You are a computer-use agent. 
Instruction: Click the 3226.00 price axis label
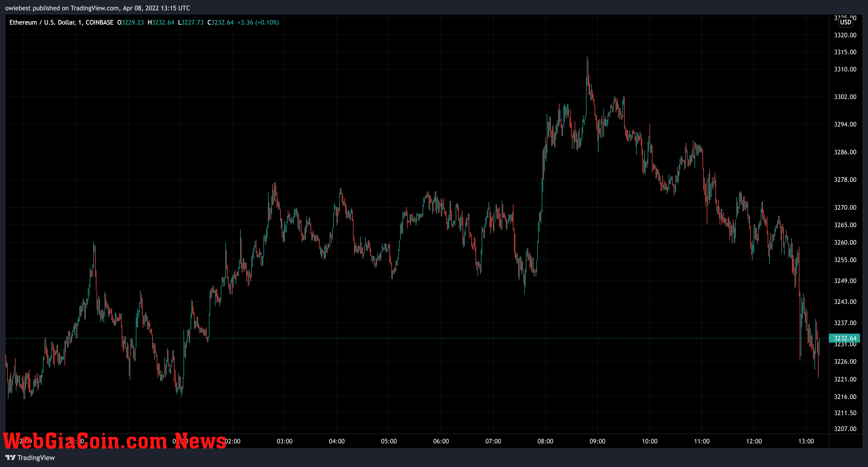[x=845, y=362]
